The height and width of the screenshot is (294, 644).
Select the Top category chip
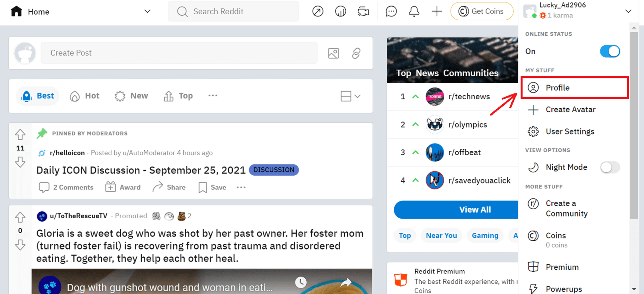tap(405, 236)
